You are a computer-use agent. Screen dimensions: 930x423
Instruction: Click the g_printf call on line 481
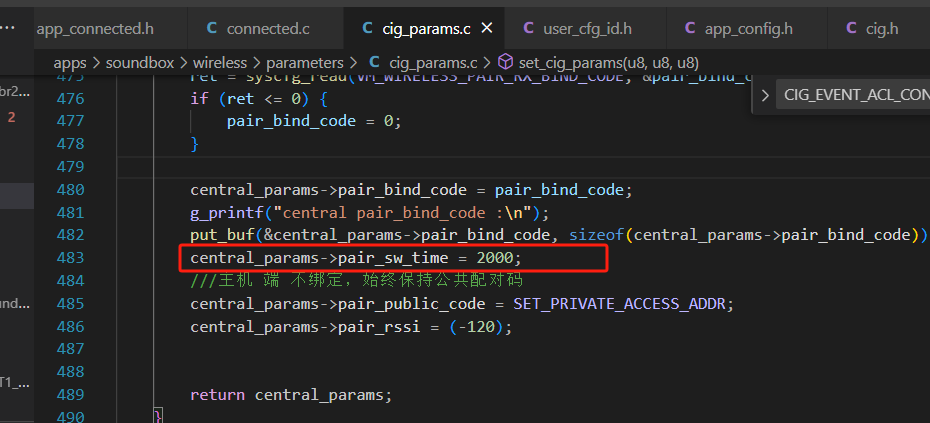(370, 212)
